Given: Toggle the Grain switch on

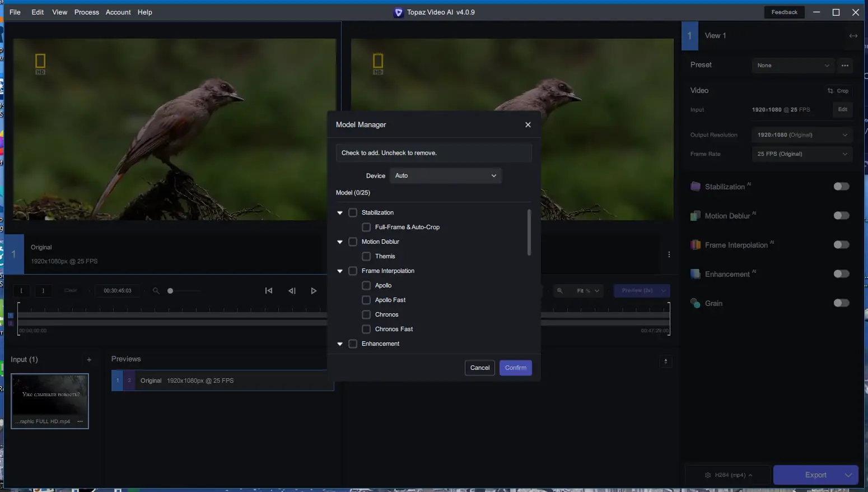Looking at the screenshot, I should tap(841, 303).
